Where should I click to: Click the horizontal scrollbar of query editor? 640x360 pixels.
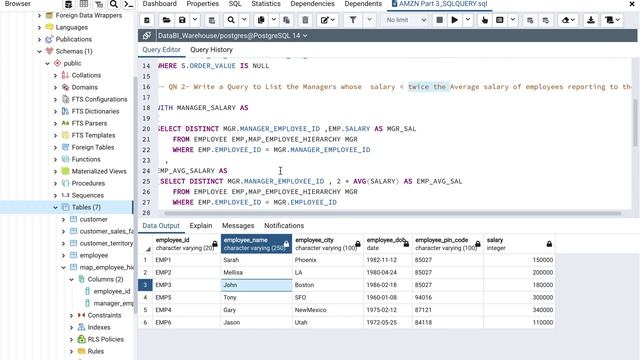[392, 213]
